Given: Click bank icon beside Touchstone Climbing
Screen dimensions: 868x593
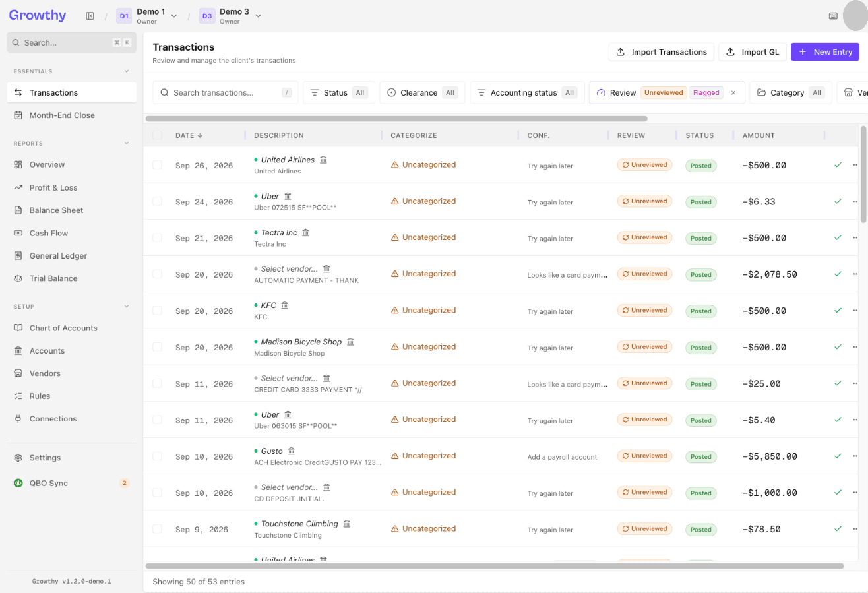Looking at the screenshot, I should point(347,524).
